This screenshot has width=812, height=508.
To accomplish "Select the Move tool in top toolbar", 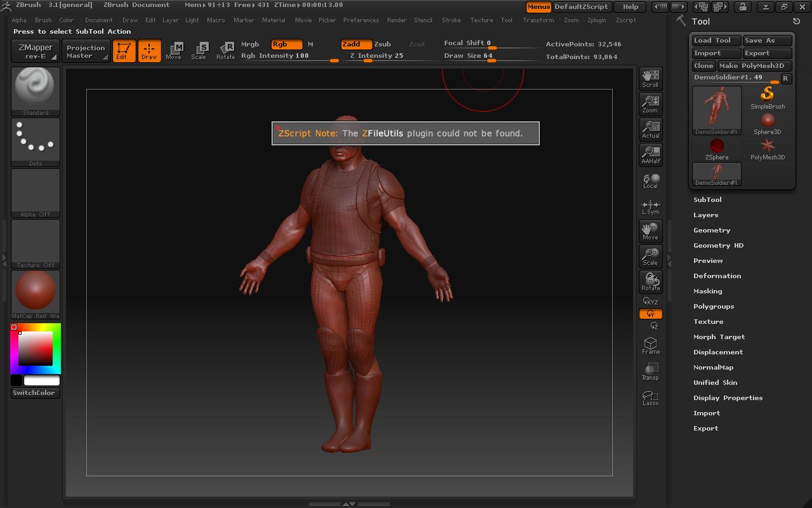I will click(173, 51).
